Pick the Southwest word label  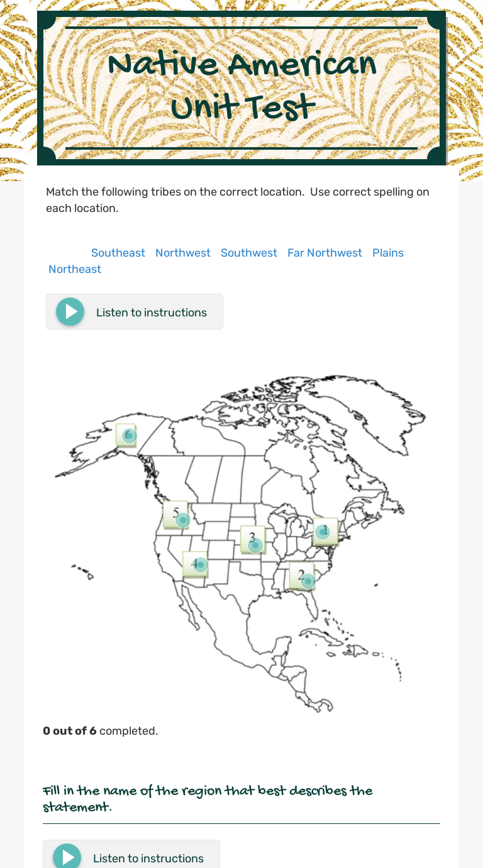coord(249,253)
